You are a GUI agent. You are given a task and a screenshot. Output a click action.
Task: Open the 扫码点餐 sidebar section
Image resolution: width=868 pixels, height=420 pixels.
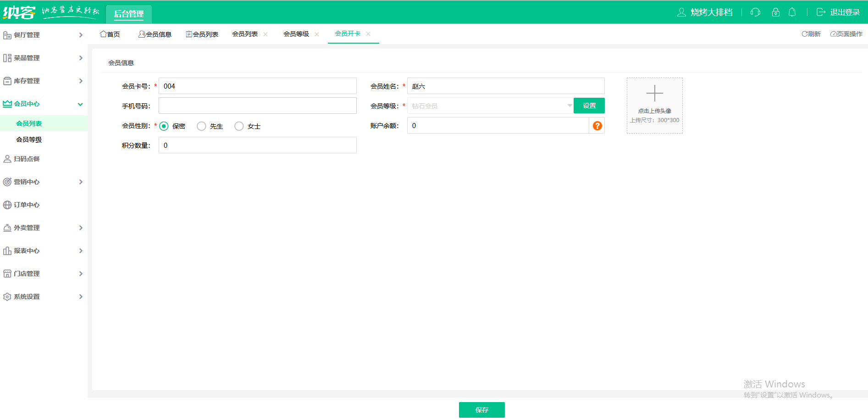click(x=28, y=159)
